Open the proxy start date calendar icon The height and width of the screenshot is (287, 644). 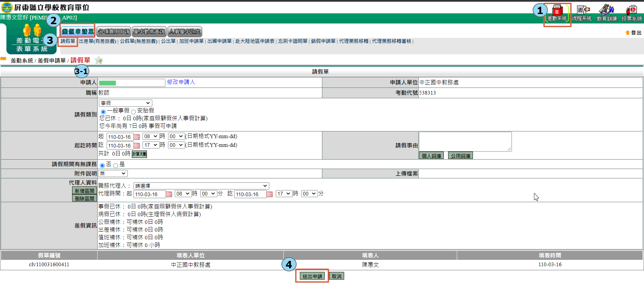coord(169,194)
